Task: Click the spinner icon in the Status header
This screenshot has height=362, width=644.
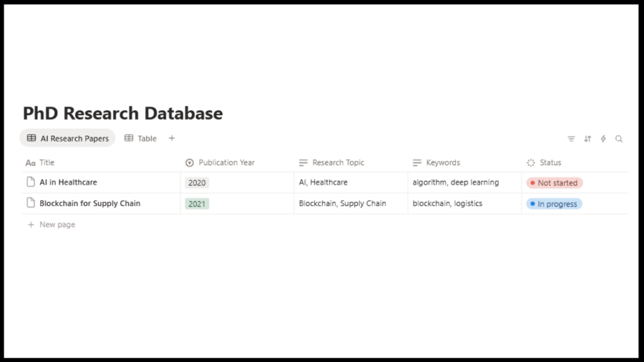Action: click(x=530, y=162)
